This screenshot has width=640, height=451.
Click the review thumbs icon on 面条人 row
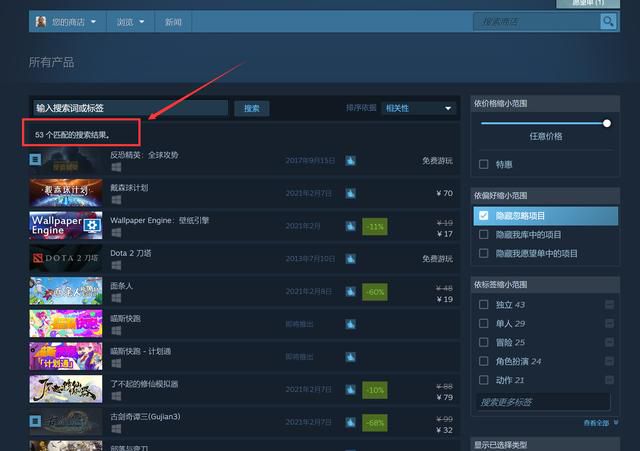coord(350,291)
